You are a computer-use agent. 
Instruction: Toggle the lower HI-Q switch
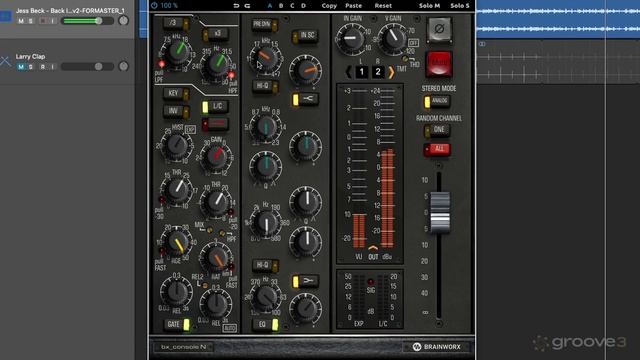click(x=265, y=265)
